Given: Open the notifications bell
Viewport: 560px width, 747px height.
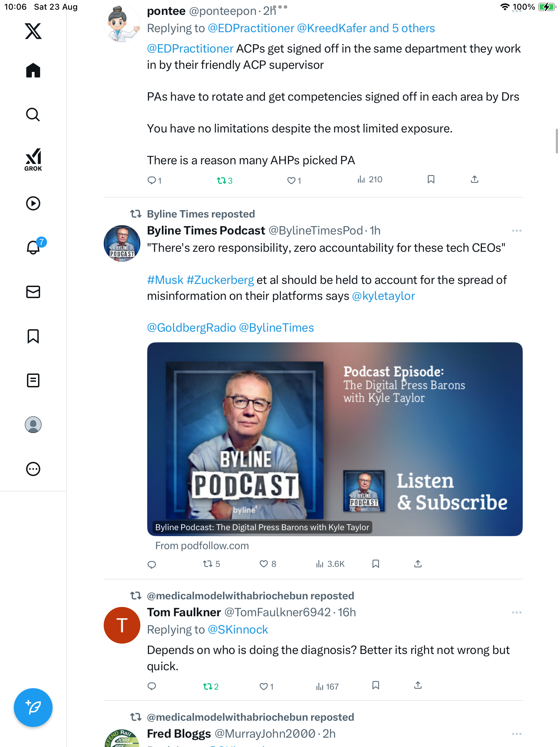Looking at the screenshot, I should tap(33, 247).
